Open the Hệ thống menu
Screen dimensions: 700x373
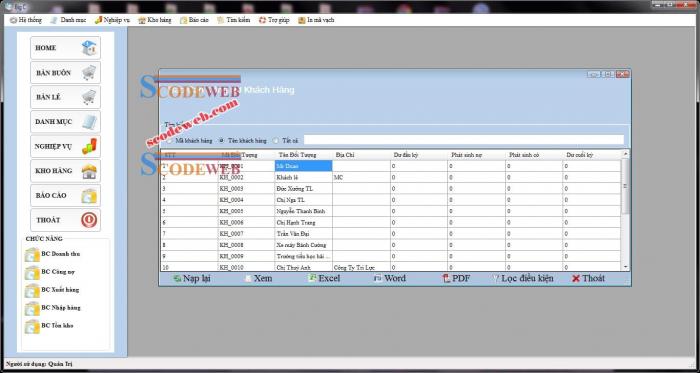click(26, 20)
